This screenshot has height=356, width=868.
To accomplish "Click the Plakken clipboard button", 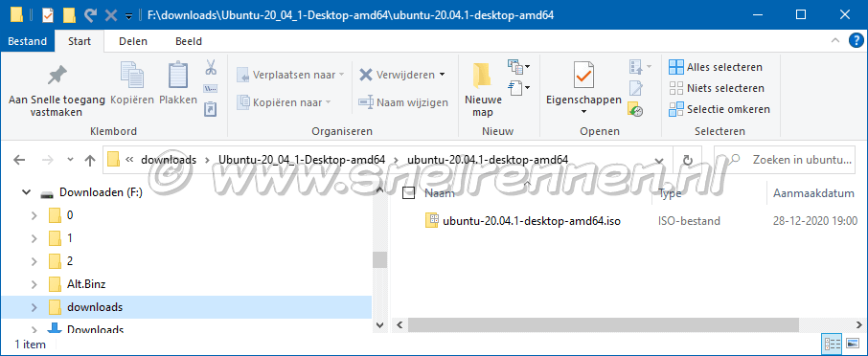I will click(x=178, y=84).
